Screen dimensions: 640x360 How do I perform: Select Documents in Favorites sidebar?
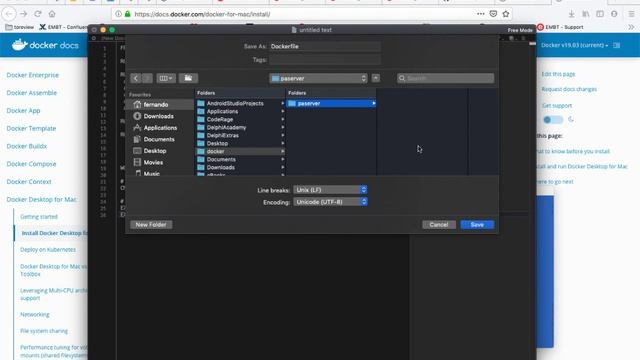tap(160, 139)
